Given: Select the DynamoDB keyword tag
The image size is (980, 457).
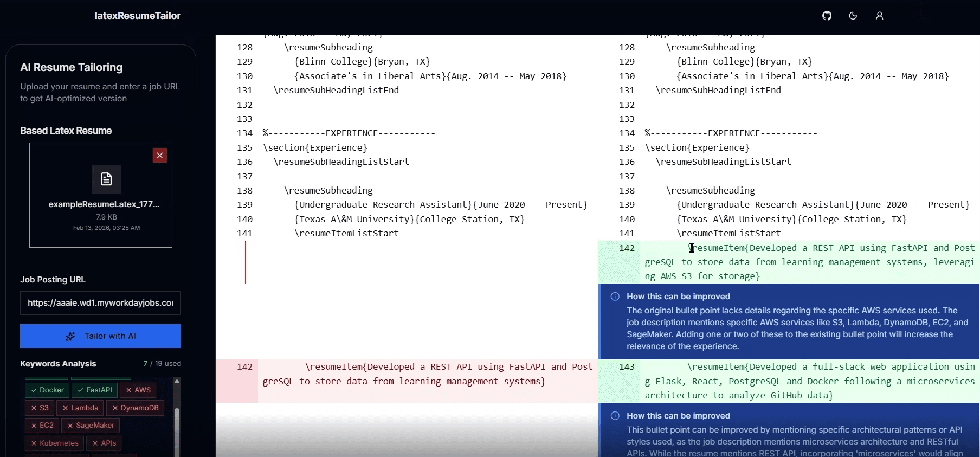Looking at the screenshot, I should [135, 408].
